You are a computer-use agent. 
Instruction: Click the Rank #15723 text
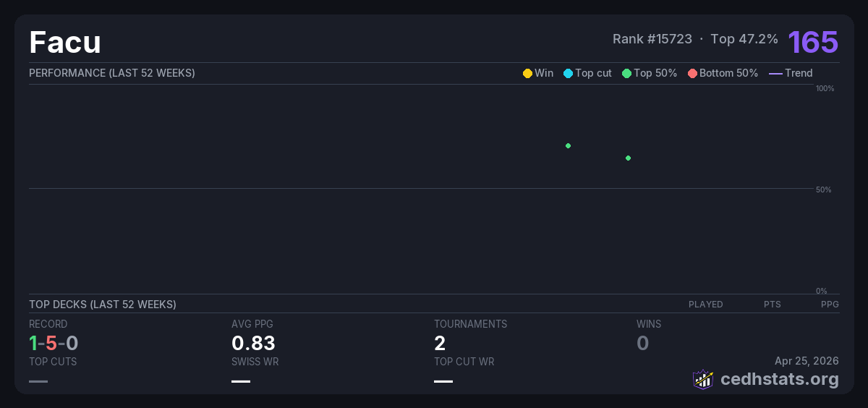[x=652, y=39]
